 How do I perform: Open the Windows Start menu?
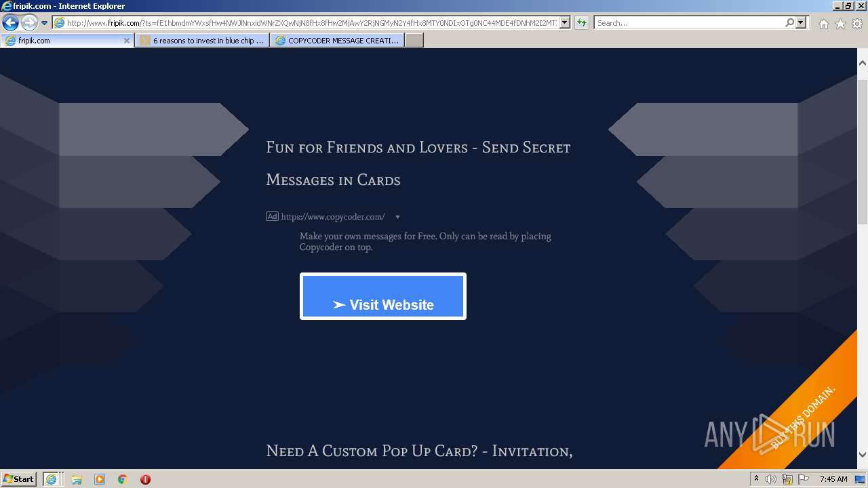pyautogui.click(x=18, y=479)
